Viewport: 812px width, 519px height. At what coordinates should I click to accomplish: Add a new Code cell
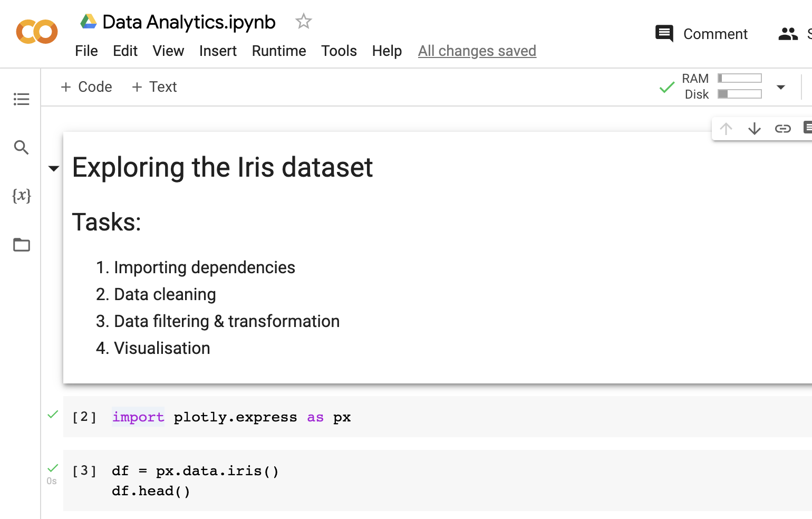point(86,86)
